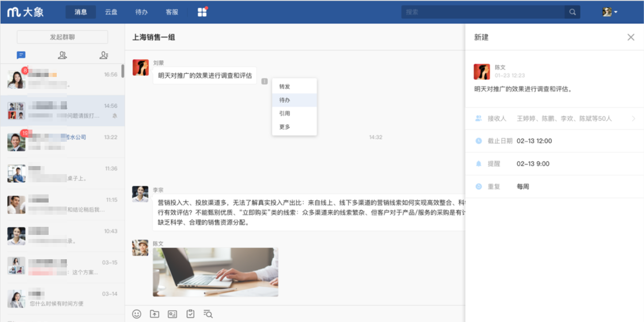Open the user avatar dropdown menu

pyautogui.click(x=610, y=12)
